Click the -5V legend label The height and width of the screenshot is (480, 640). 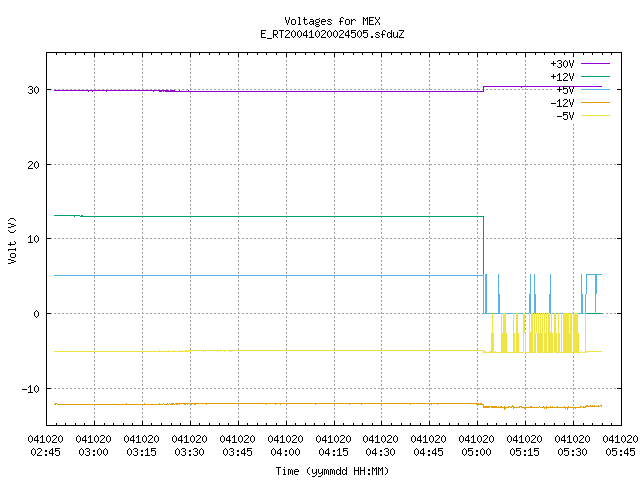[x=565, y=116]
